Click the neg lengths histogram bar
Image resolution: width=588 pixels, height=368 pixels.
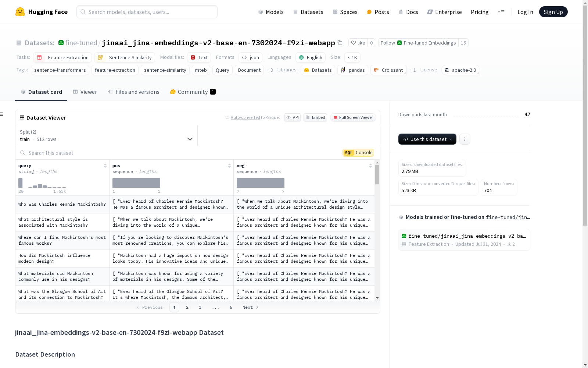[261, 183]
